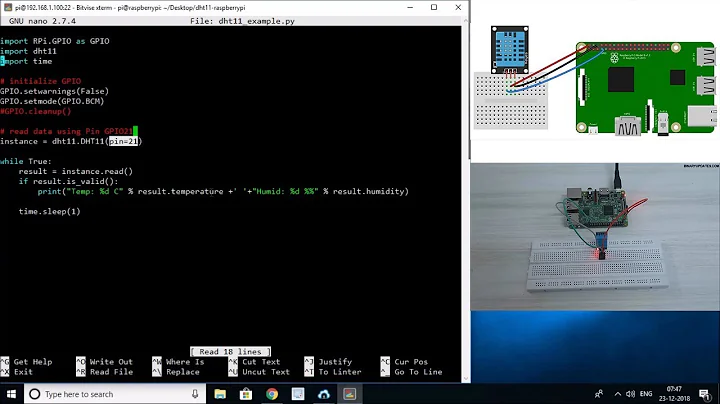Click the 'time.sleep(1)' line
The height and width of the screenshot is (404, 720).
(x=50, y=212)
